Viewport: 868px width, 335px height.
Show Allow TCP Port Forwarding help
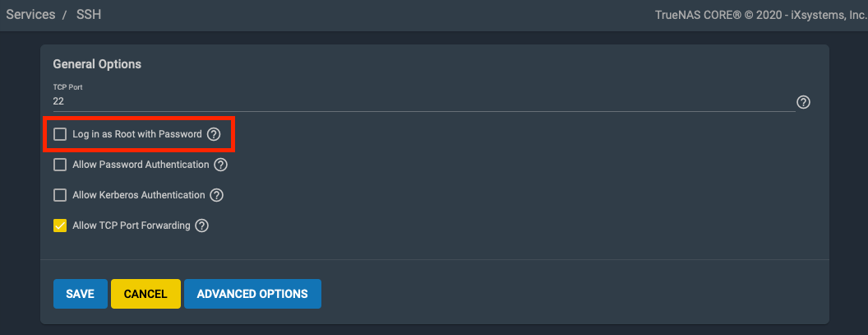click(x=201, y=226)
